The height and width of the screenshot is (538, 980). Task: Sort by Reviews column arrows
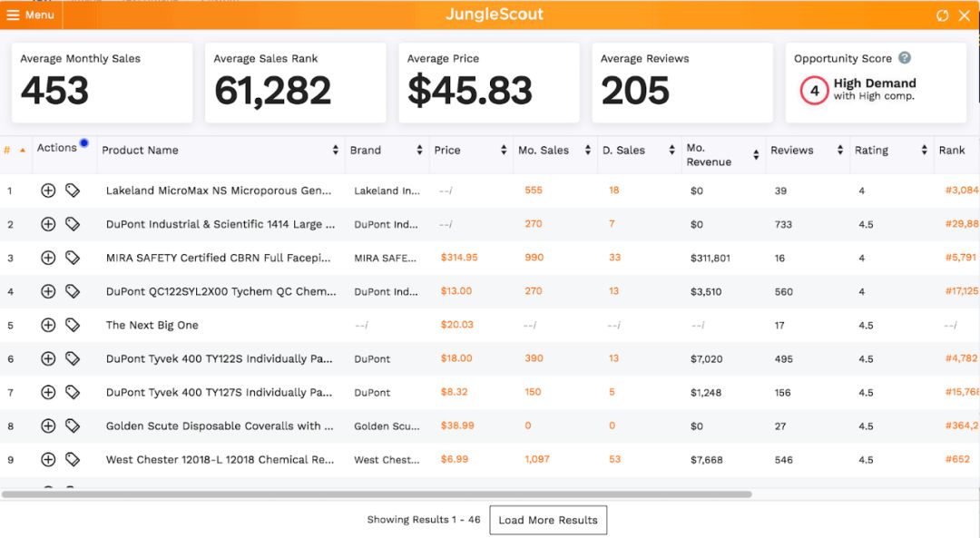(x=840, y=150)
